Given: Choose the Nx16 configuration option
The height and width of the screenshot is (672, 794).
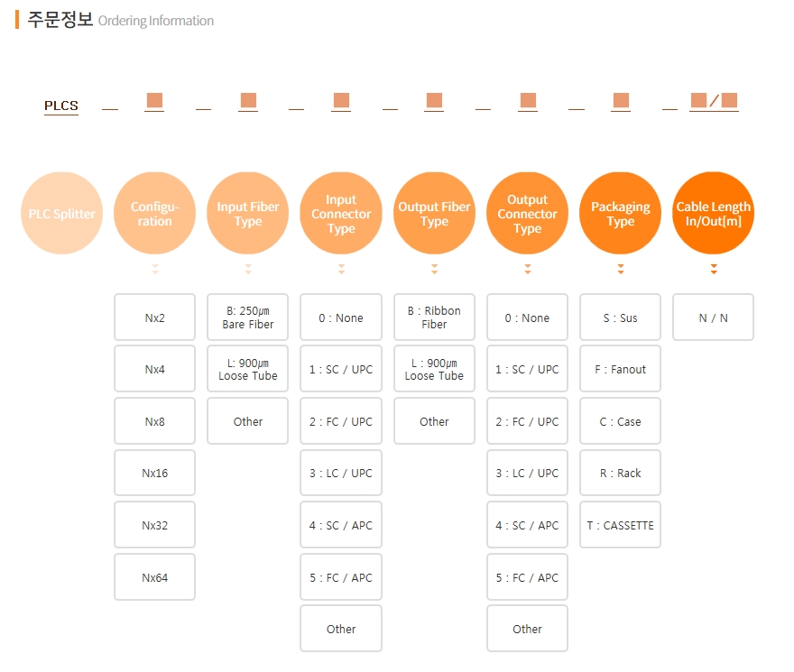Looking at the screenshot, I should coord(154,473).
